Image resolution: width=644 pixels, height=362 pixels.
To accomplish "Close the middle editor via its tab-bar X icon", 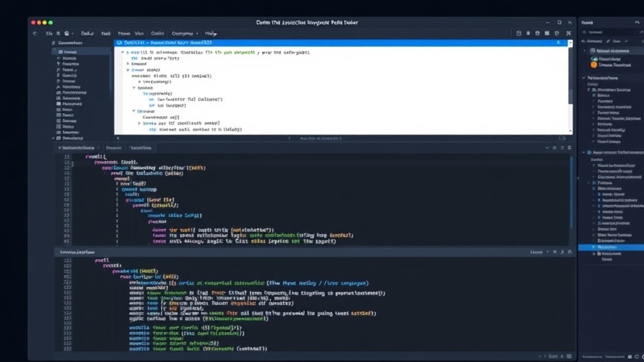I will click(569, 148).
